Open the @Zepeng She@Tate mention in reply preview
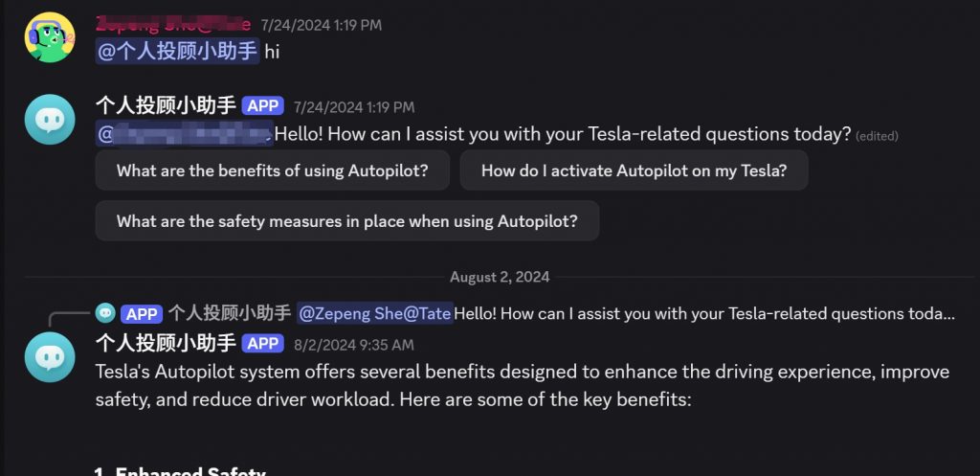This screenshot has width=980, height=476. (375, 313)
